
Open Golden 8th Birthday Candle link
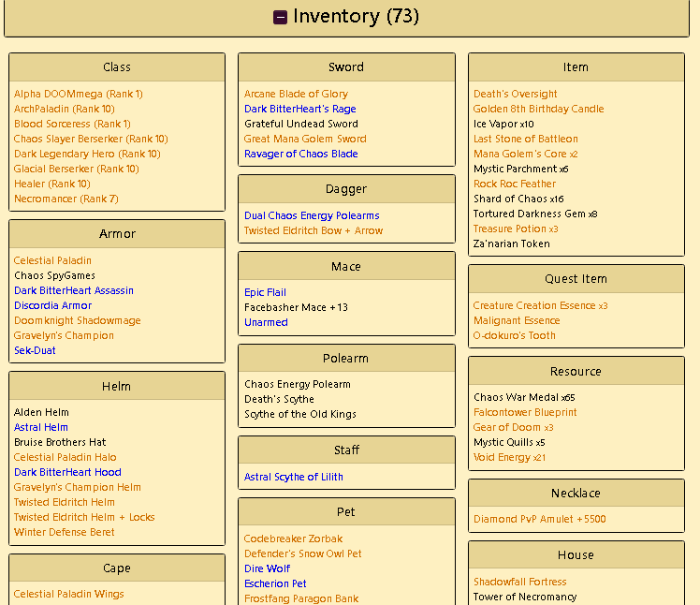pos(538,109)
